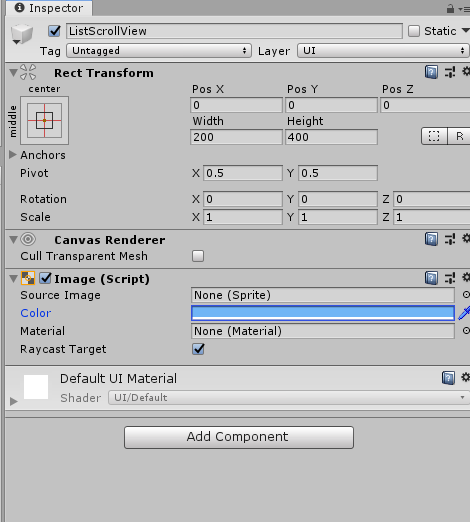Open the Image Color swatch
The width and height of the screenshot is (470, 522).
pos(323,313)
